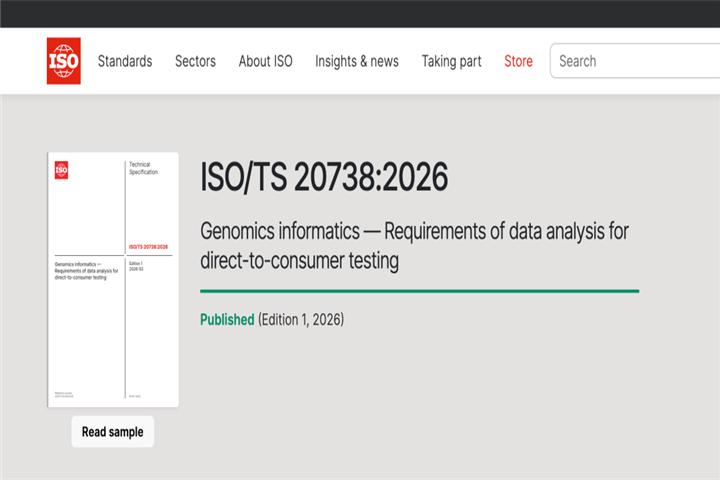The image size is (720, 480).
Task: Open the Sectors menu
Action: pyautogui.click(x=195, y=61)
